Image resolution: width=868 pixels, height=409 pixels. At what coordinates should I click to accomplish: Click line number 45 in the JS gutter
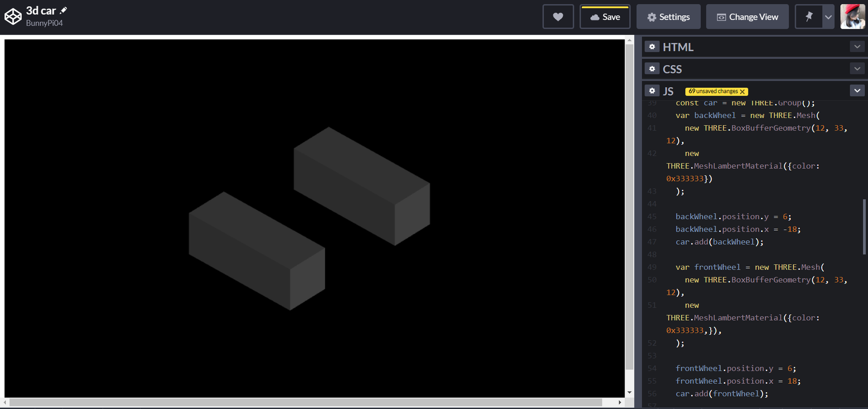click(652, 217)
